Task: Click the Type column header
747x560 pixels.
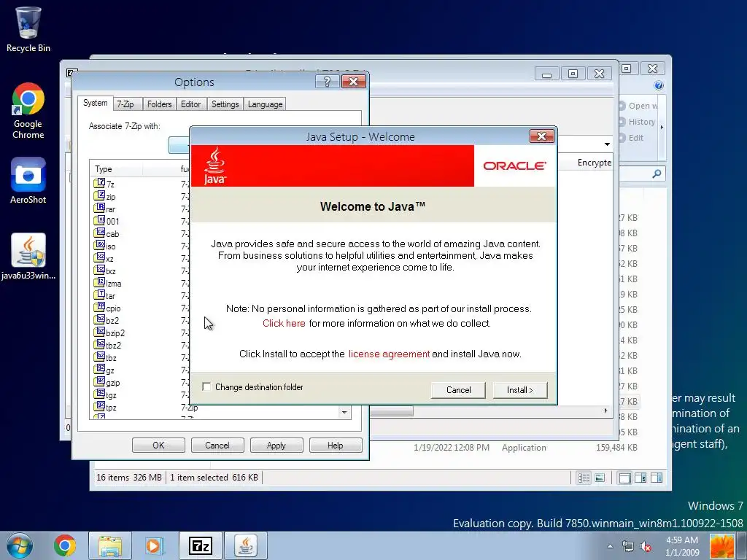Action: click(x=116, y=169)
